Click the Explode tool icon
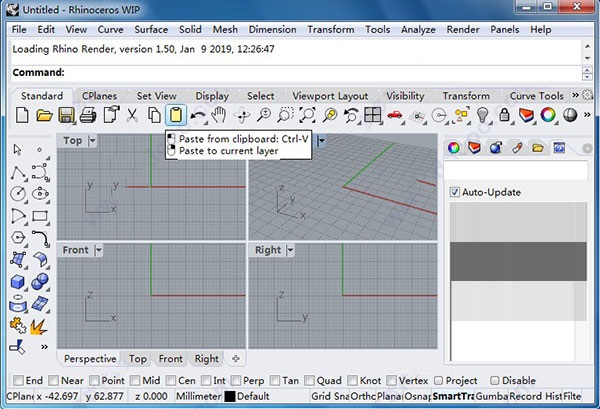The height and width of the screenshot is (409, 600). coord(39,327)
